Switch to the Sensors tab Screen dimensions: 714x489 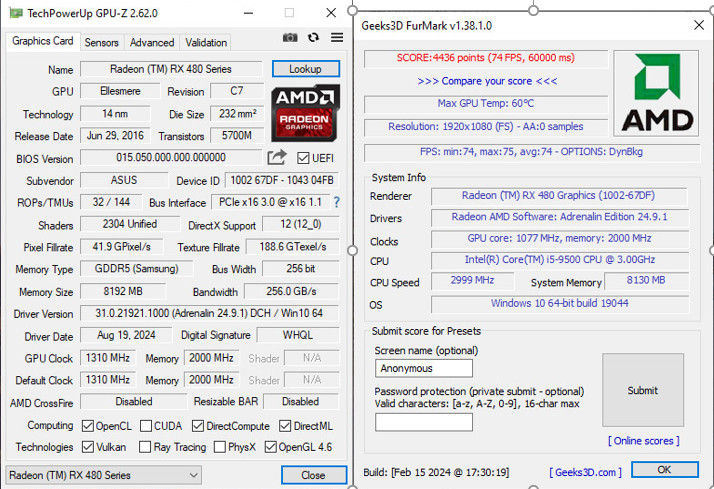coord(102,42)
